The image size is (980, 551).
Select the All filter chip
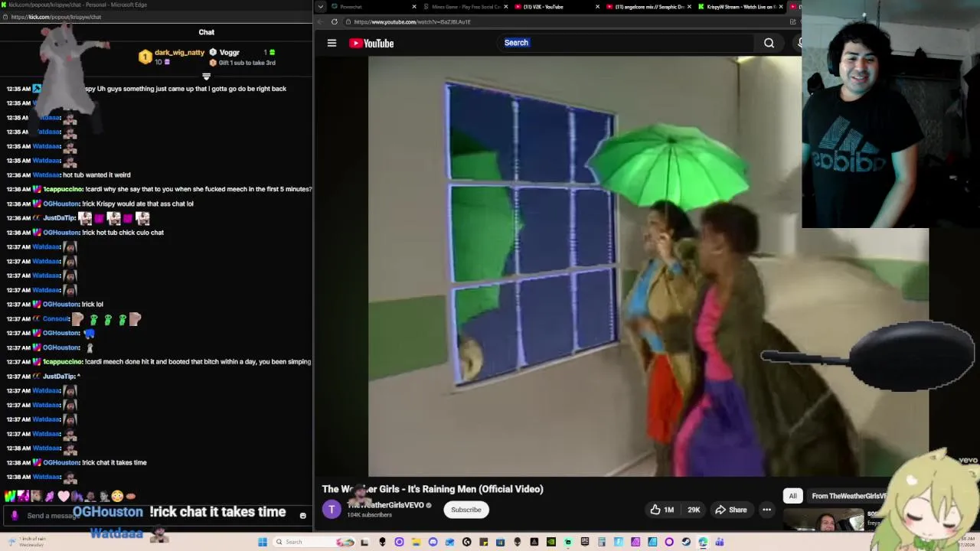(792, 496)
